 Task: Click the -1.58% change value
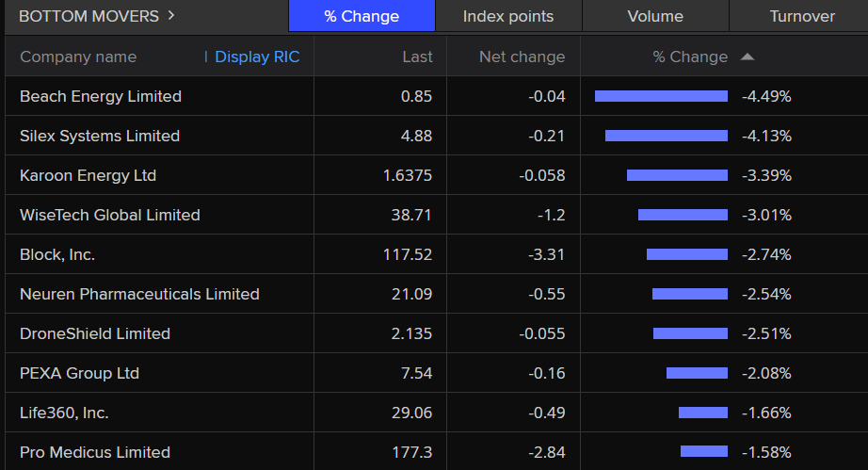click(766, 452)
